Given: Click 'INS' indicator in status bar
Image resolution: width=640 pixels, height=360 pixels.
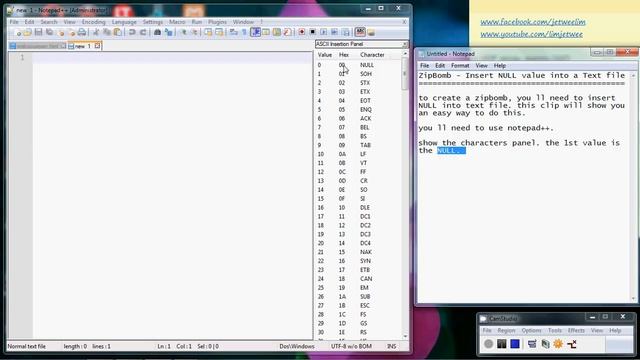Looking at the screenshot, I should click(391, 347).
